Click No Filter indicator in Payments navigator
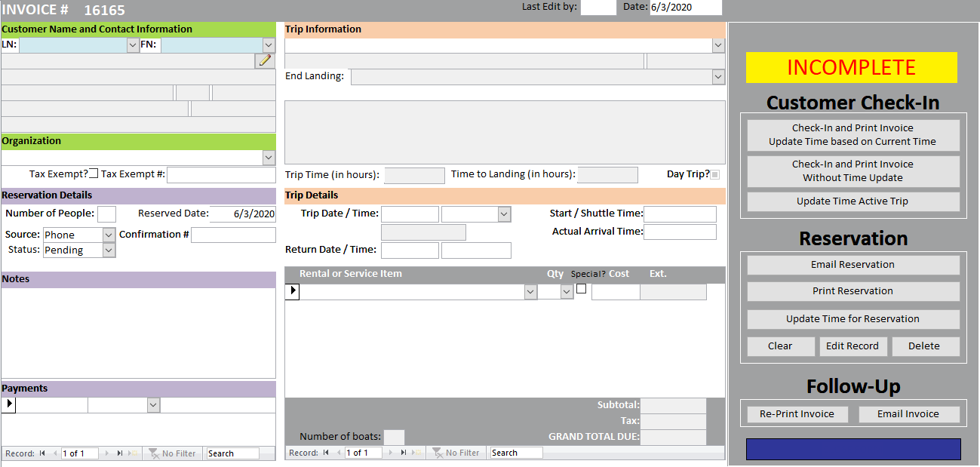The height and width of the screenshot is (467, 980). click(172, 453)
